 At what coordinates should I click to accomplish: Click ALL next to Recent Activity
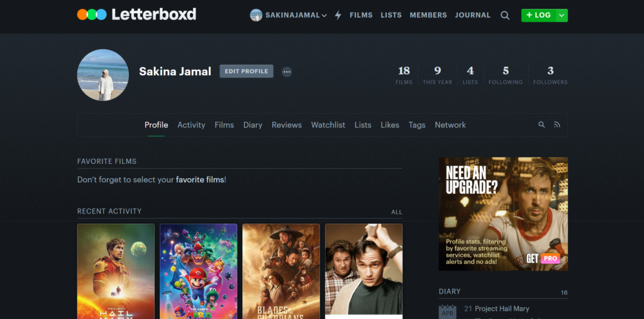397,212
